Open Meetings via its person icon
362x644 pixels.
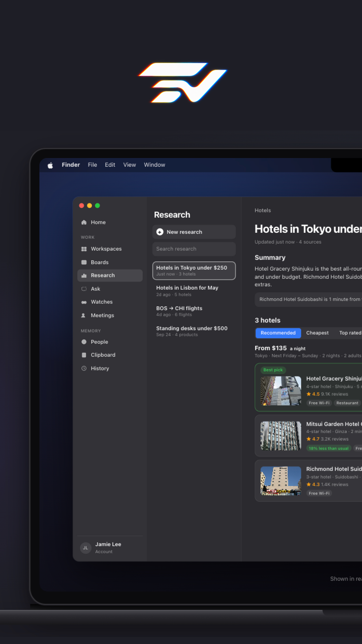(x=83, y=315)
